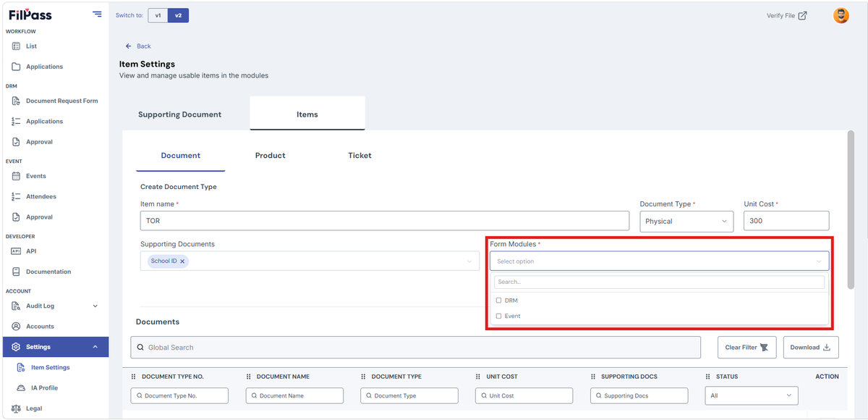The height and width of the screenshot is (420, 868).
Task: Switch to version v1
Action: [x=158, y=15]
